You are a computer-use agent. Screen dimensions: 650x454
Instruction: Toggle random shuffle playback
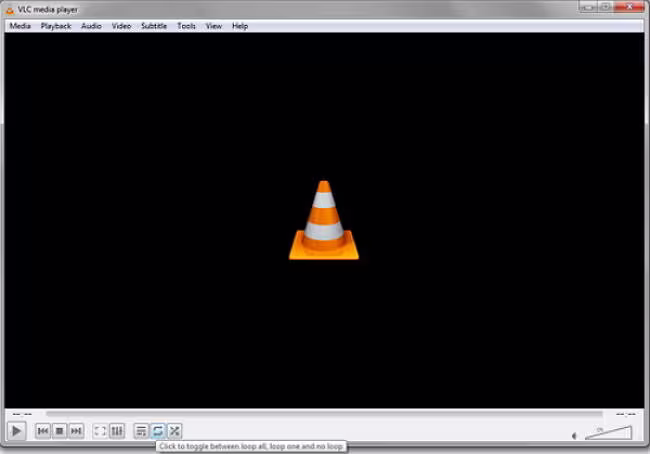click(175, 431)
